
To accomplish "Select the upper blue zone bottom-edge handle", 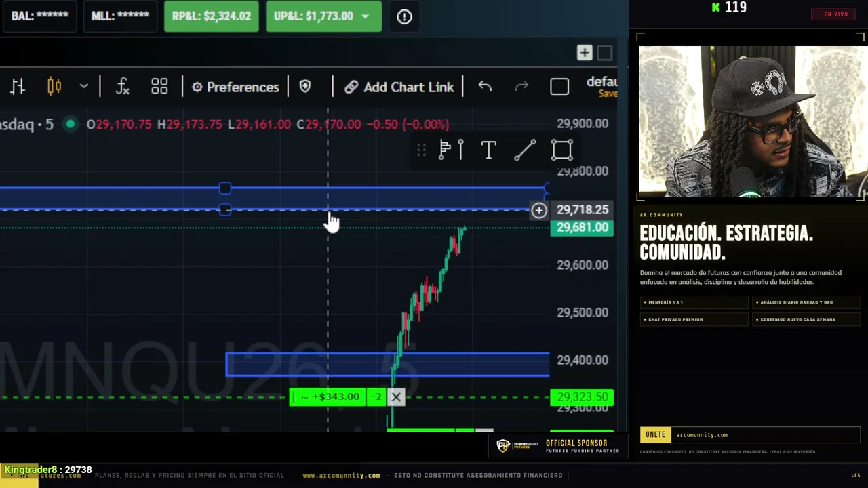I will (225, 209).
